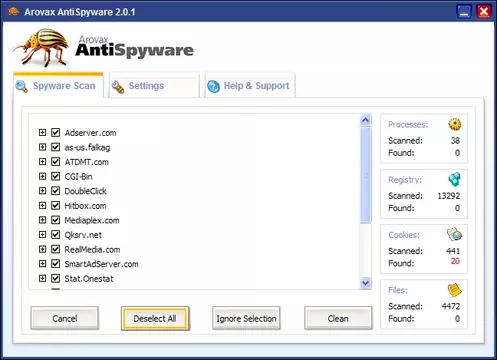Click the magnifier icon on Spyware Scan tab

pos(22,87)
